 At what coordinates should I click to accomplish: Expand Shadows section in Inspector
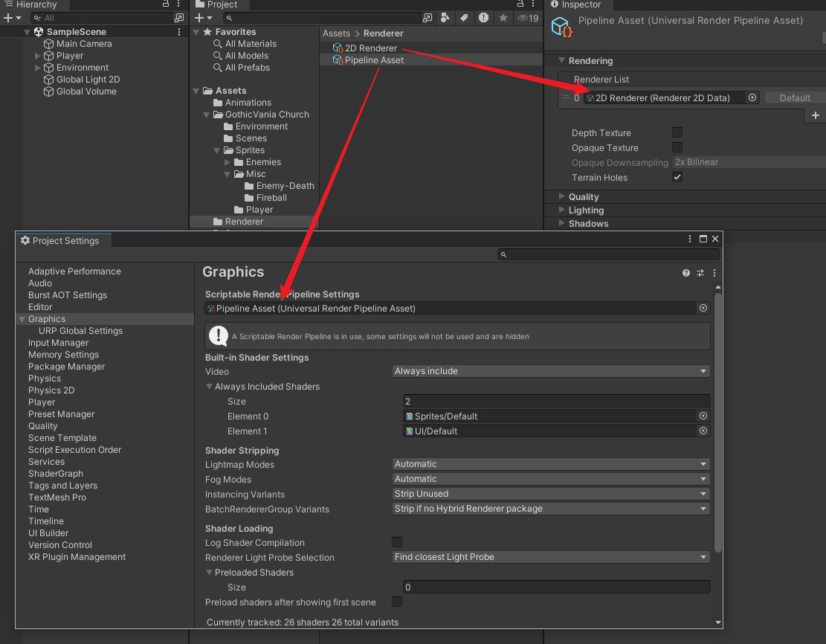click(x=561, y=223)
